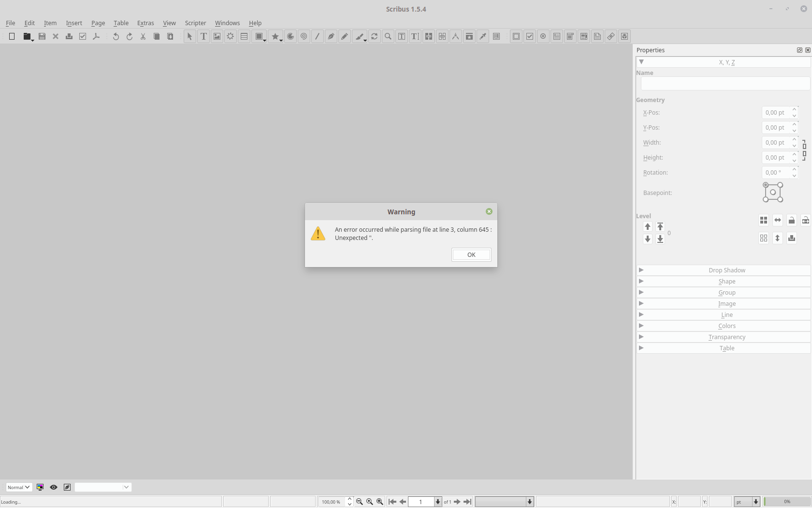Select the Image Frame tool
The width and height of the screenshot is (812, 508).
pos(217,36)
